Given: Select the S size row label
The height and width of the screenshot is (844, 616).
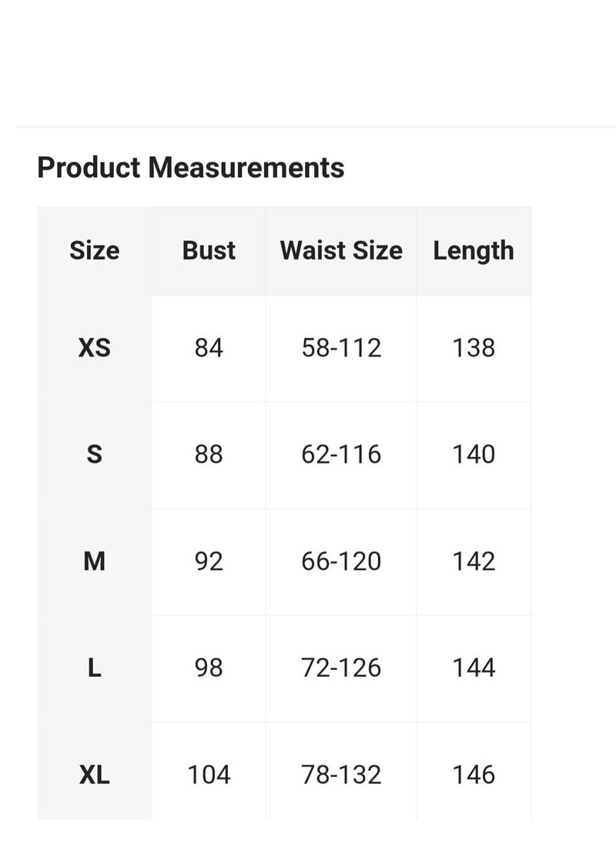Looking at the screenshot, I should pyautogui.click(x=94, y=454).
